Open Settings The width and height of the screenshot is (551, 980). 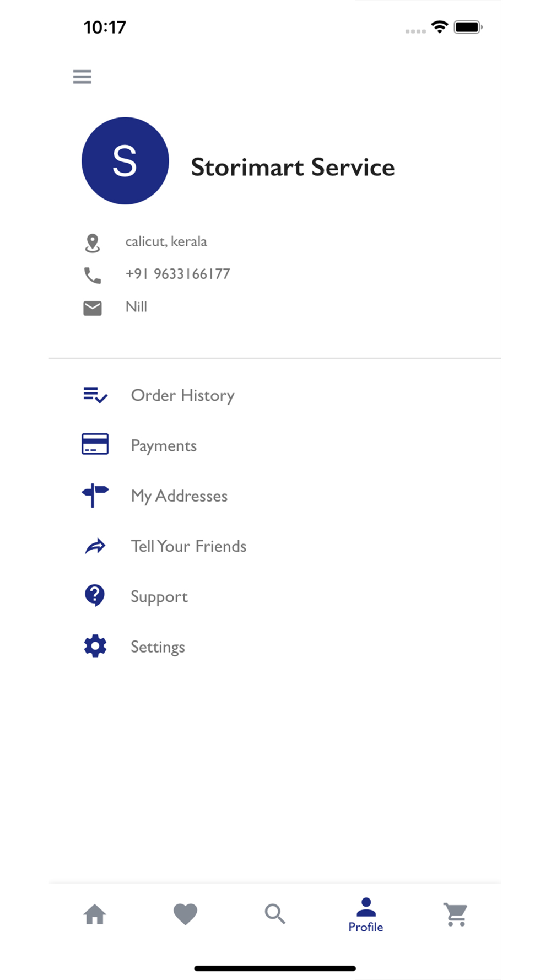click(158, 648)
